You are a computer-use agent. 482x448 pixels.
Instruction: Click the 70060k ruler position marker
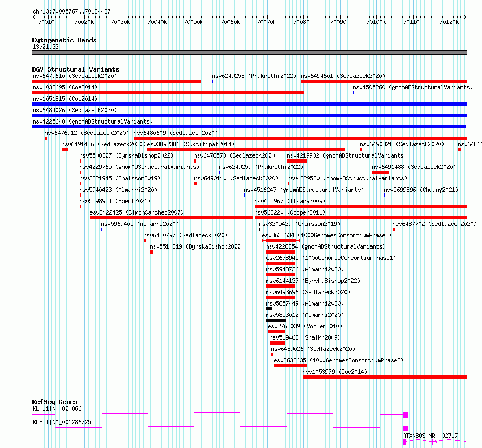coord(230,22)
